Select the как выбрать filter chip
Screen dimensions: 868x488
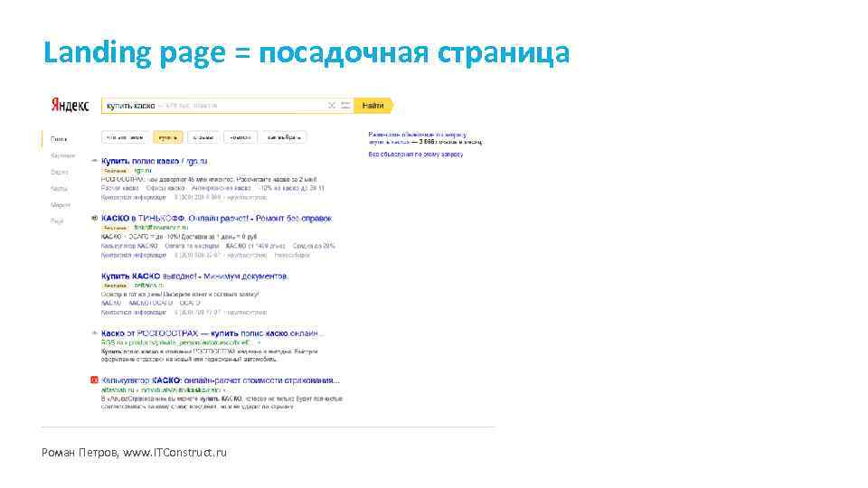coord(284,137)
